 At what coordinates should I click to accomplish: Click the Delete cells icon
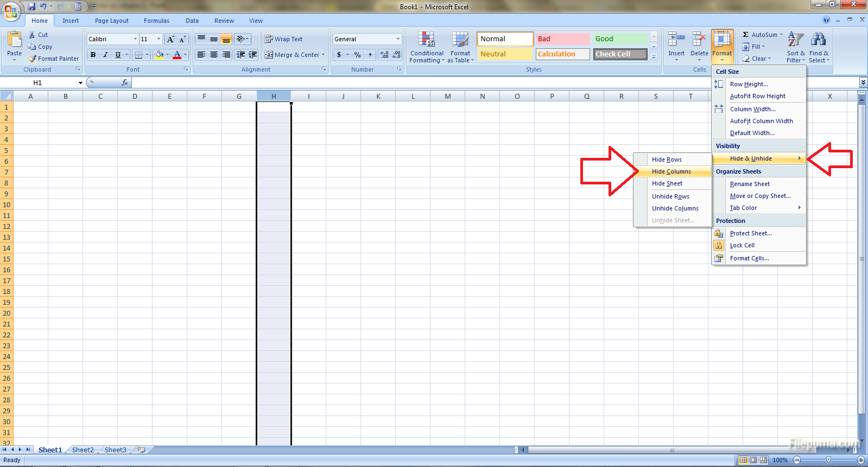699,40
